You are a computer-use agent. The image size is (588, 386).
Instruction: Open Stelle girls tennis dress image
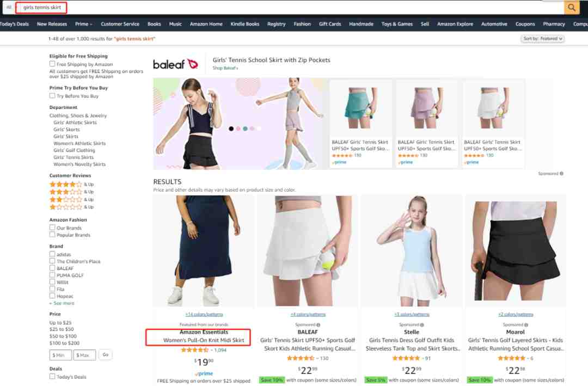[x=412, y=250]
